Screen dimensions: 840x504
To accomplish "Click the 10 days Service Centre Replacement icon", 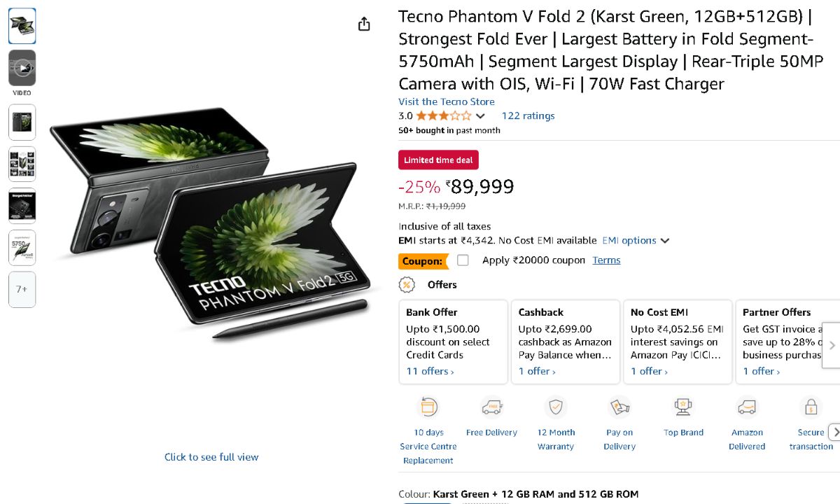I will coord(428,407).
